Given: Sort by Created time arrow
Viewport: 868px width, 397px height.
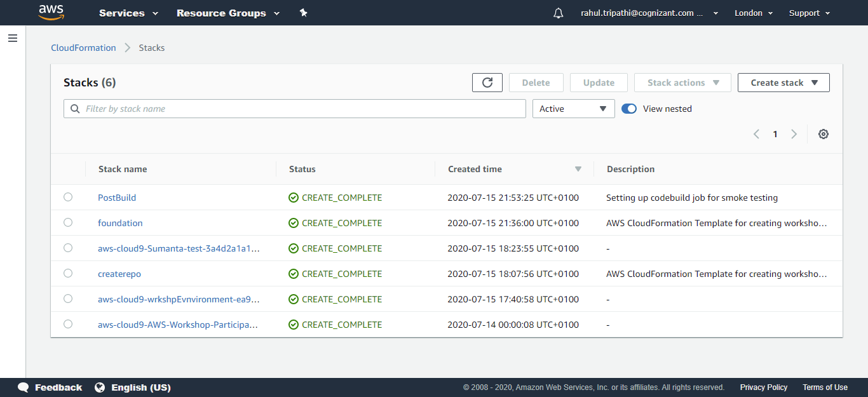Looking at the screenshot, I should [578, 169].
